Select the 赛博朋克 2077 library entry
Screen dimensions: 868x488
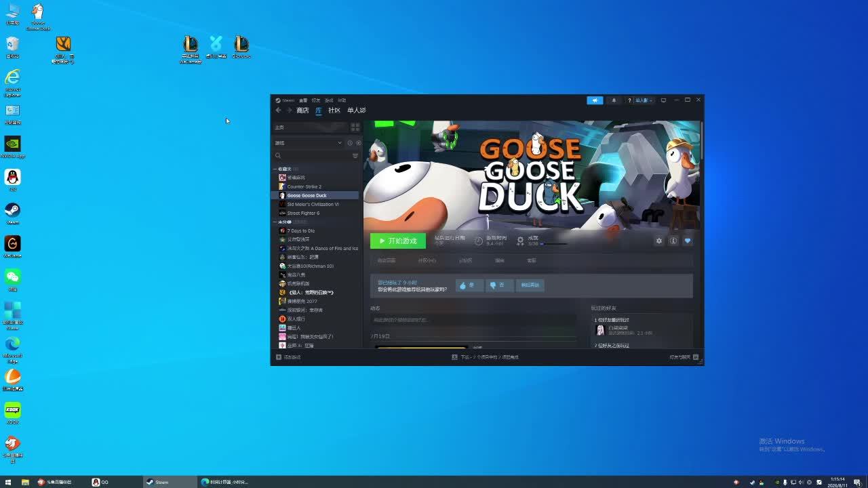(x=316, y=301)
